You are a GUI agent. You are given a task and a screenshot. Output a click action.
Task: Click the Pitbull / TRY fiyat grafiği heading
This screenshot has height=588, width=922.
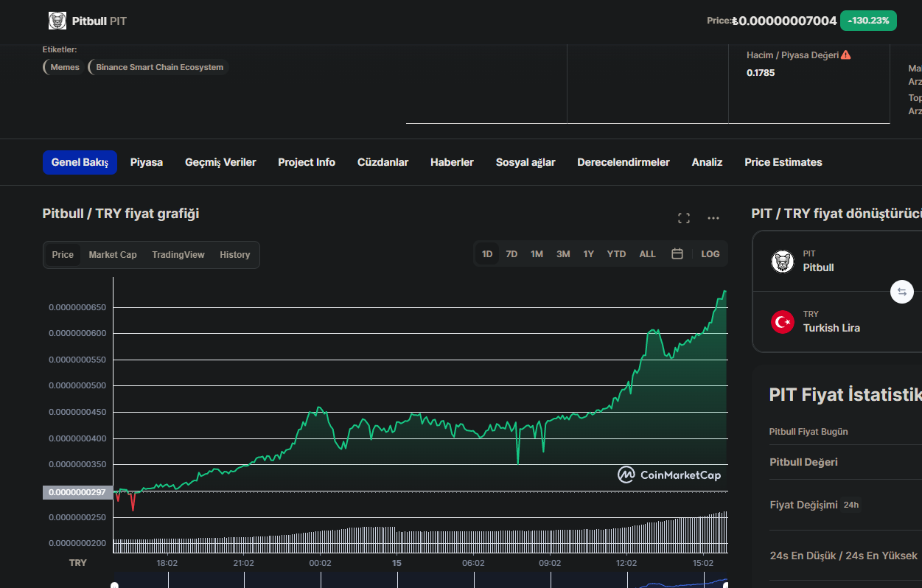coord(121,214)
